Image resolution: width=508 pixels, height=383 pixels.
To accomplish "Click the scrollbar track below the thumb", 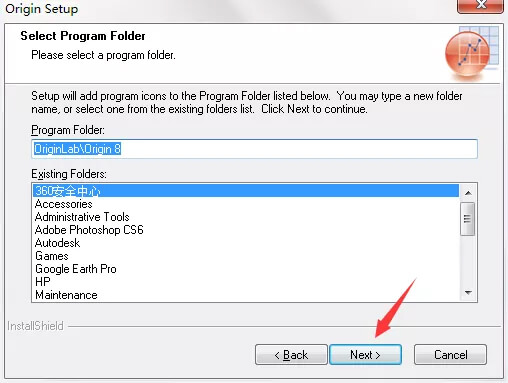I will (468, 261).
